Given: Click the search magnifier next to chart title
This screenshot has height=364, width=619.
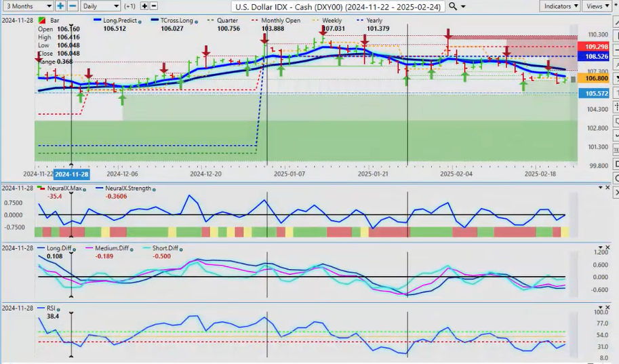Looking at the screenshot, I should coord(452,6).
